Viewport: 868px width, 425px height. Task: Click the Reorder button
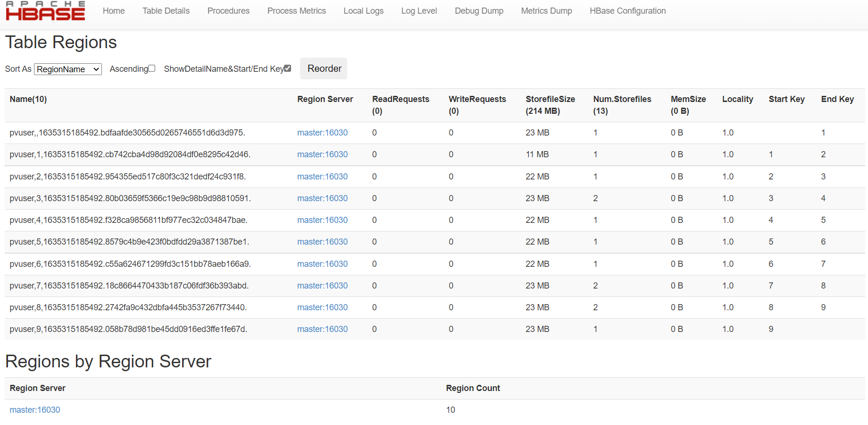[324, 68]
